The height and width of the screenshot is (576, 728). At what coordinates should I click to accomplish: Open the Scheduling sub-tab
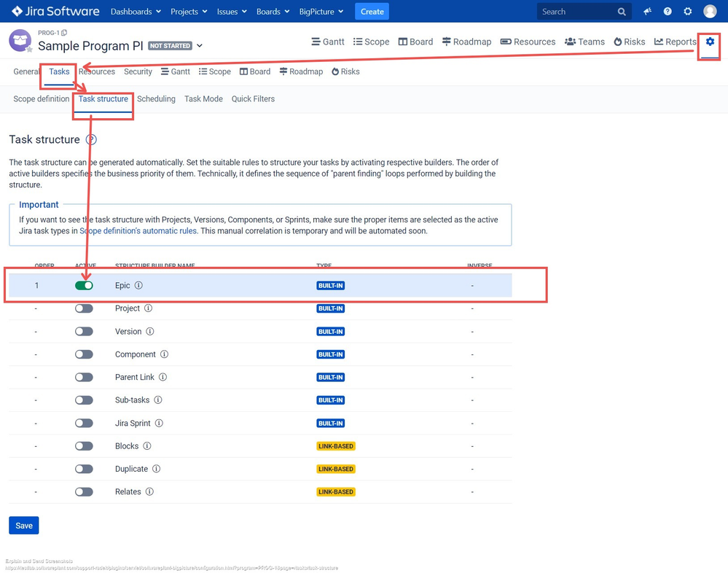(x=156, y=99)
